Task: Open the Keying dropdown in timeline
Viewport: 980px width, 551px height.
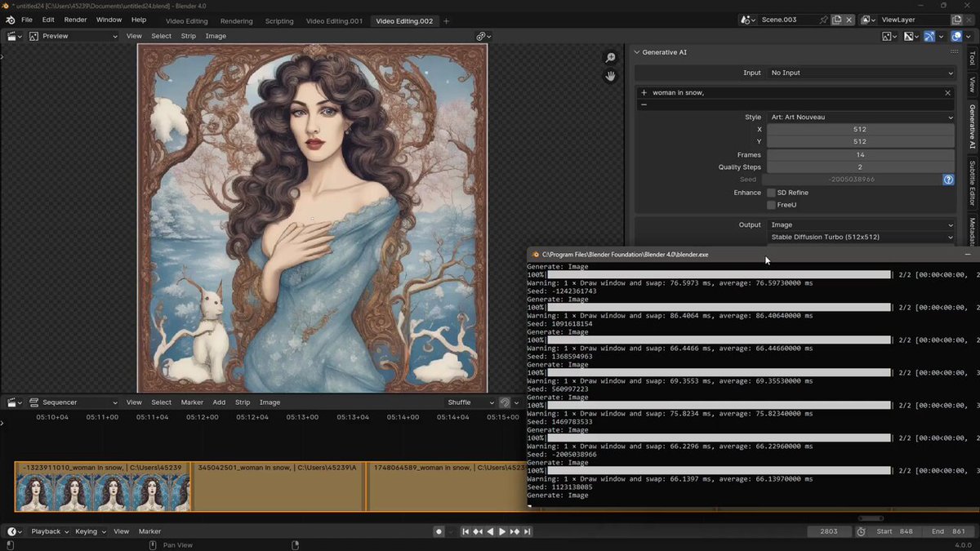Action: tap(90, 531)
